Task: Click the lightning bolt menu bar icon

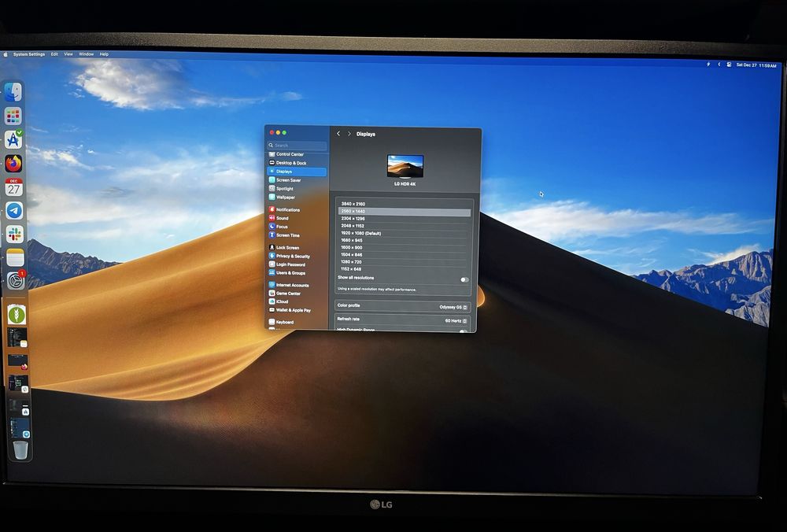Action: point(708,65)
